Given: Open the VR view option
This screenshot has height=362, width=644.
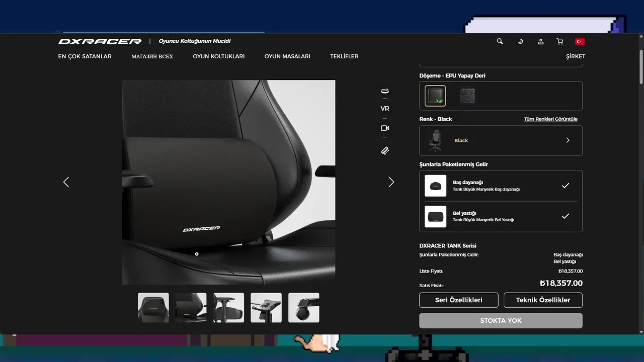Looking at the screenshot, I should click(x=385, y=109).
